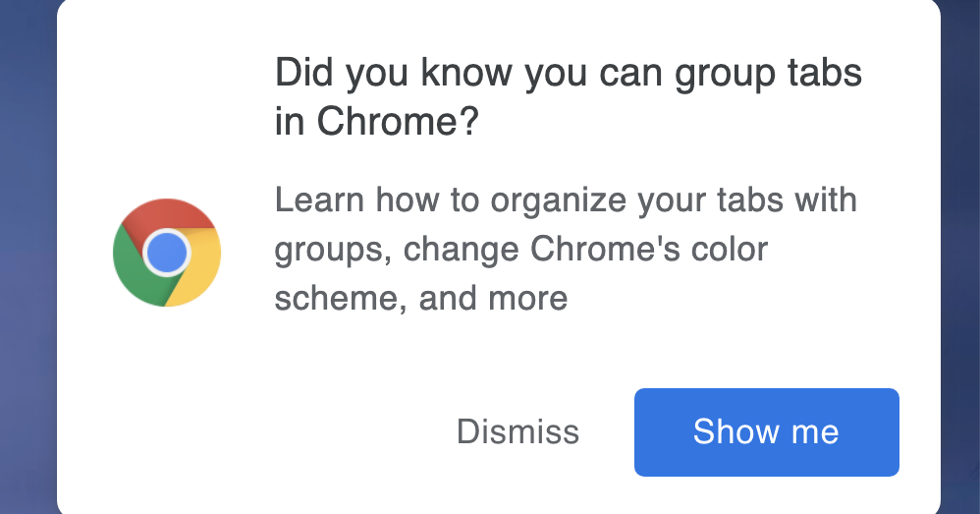Click the dark background right of the notification
Image resolution: width=980 pixels, height=514 pixels.
click(960, 256)
